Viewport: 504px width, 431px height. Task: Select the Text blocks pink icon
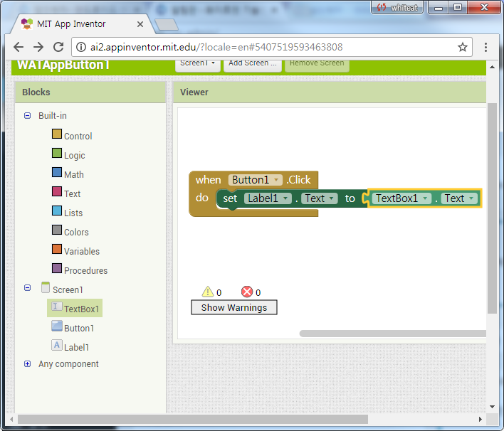coord(57,191)
